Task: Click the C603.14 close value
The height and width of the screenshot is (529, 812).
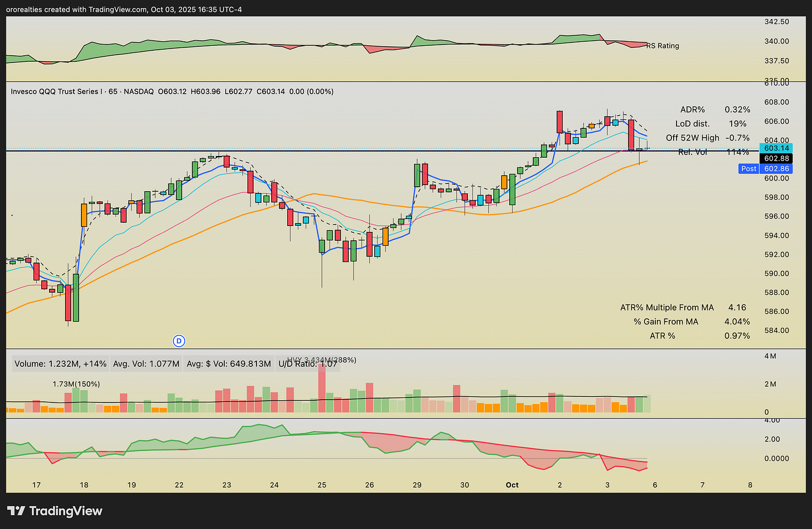Action: tap(270, 91)
